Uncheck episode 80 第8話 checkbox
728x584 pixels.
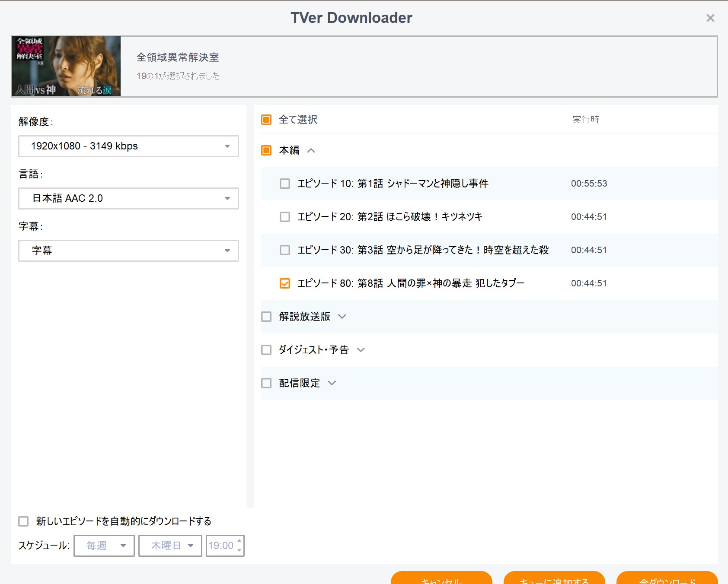point(285,283)
